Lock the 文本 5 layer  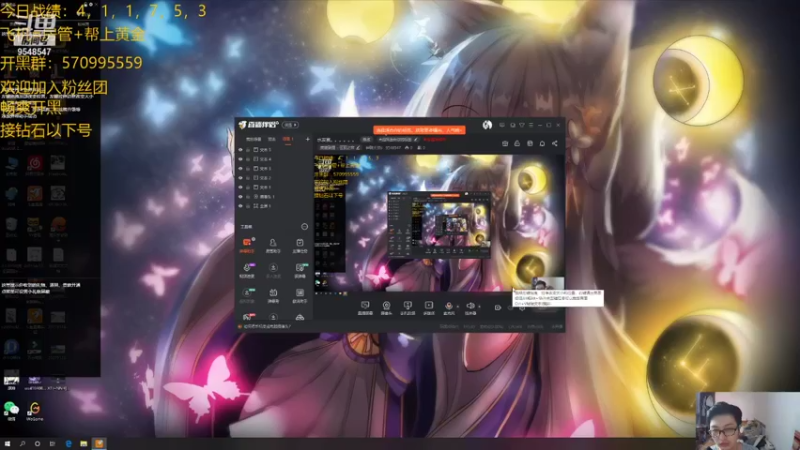tap(248, 150)
